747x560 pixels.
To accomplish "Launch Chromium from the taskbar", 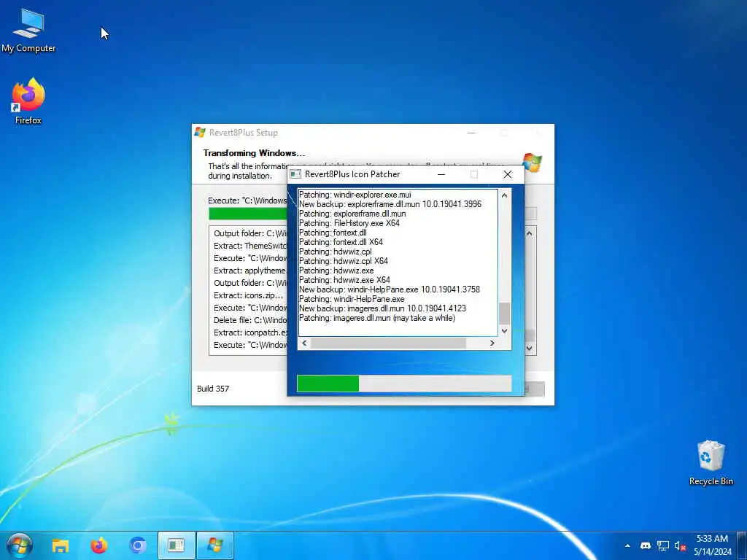I will coord(138,545).
